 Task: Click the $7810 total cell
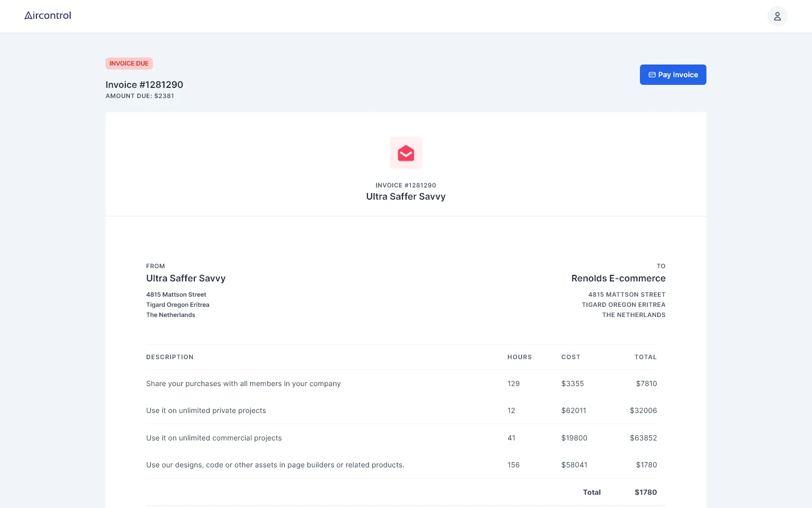pyautogui.click(x=647, y=384)
